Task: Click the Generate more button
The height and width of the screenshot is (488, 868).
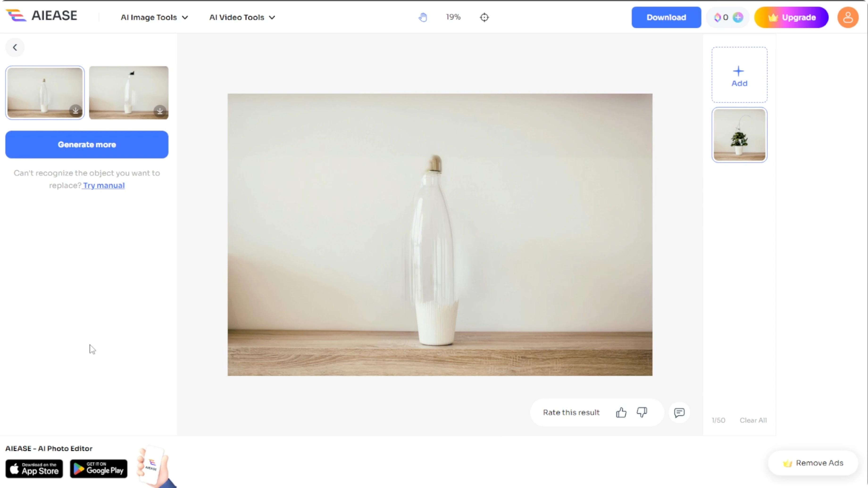Action: (87, 145)
